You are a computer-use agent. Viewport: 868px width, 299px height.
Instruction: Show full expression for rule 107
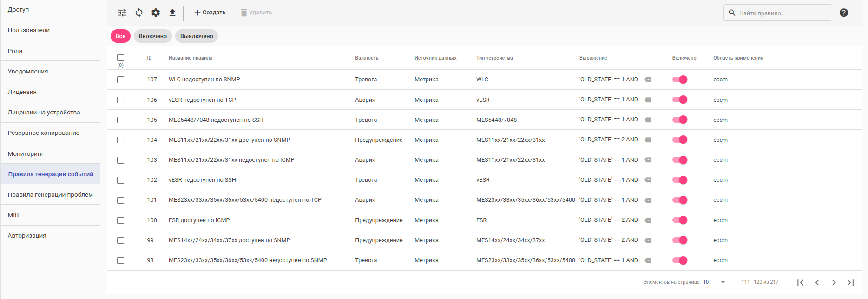click(648, 80)
